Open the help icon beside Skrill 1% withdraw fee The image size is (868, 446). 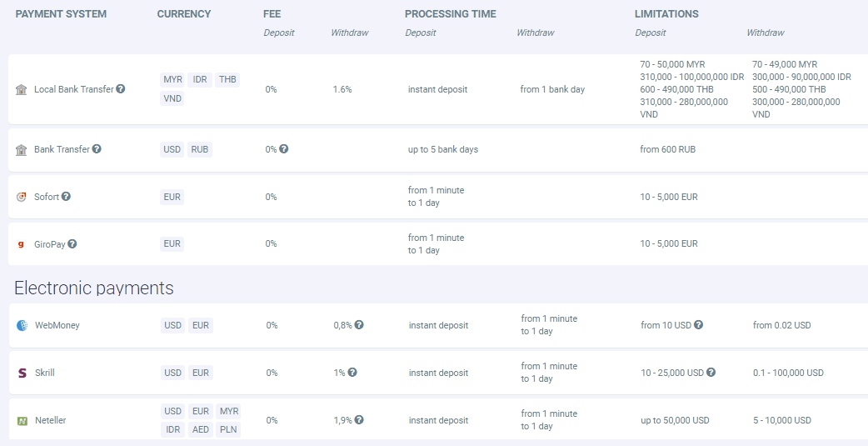click(352, 373)
